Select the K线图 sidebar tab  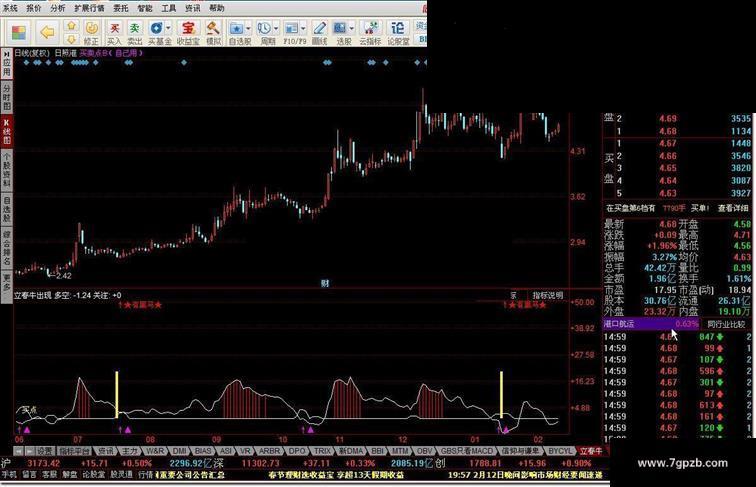pyautogui.click(x=6, y=132)
